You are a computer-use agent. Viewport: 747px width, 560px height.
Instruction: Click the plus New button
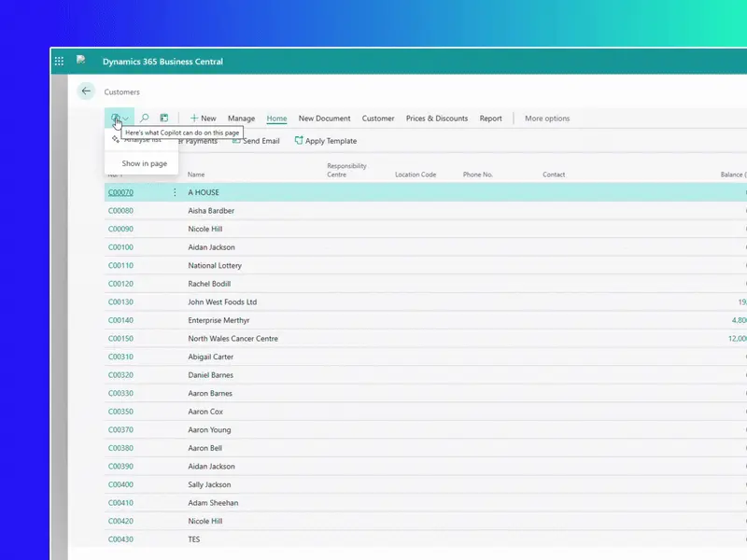pos(203,119)
